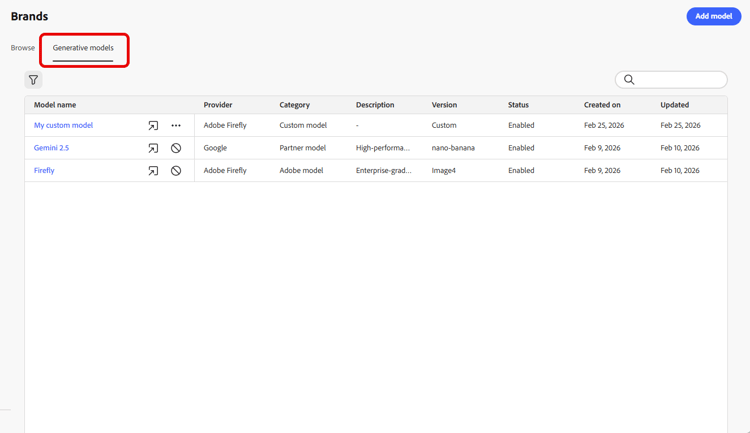Sort by the Provider column header

[x=218, y=105]
